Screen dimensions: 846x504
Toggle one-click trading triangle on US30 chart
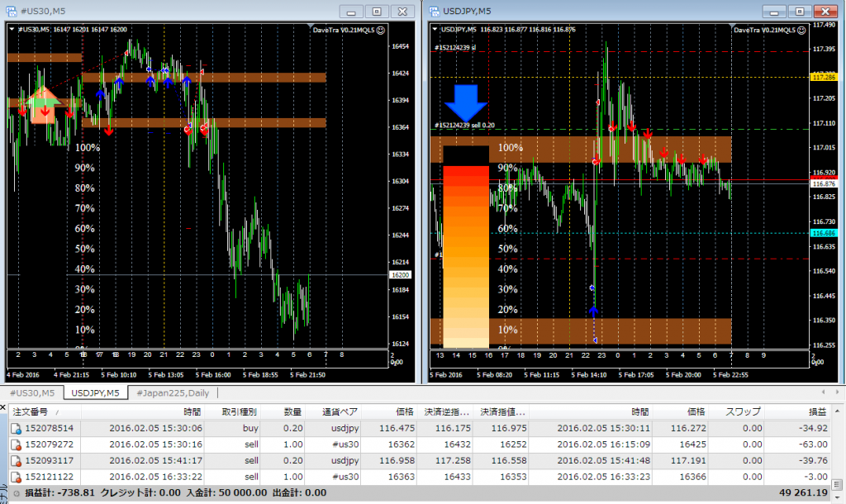click(x=12, y=29)
